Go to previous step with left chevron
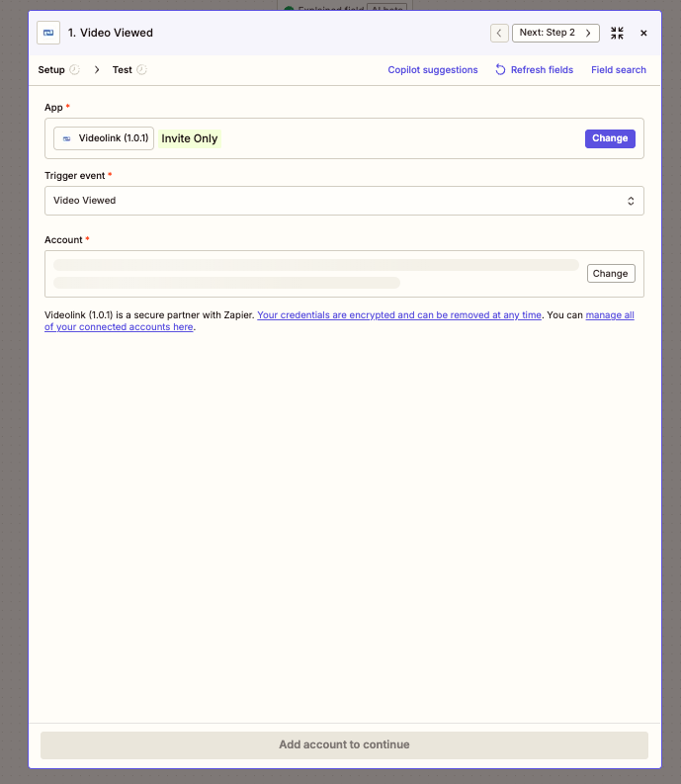 tap(499, 33)
